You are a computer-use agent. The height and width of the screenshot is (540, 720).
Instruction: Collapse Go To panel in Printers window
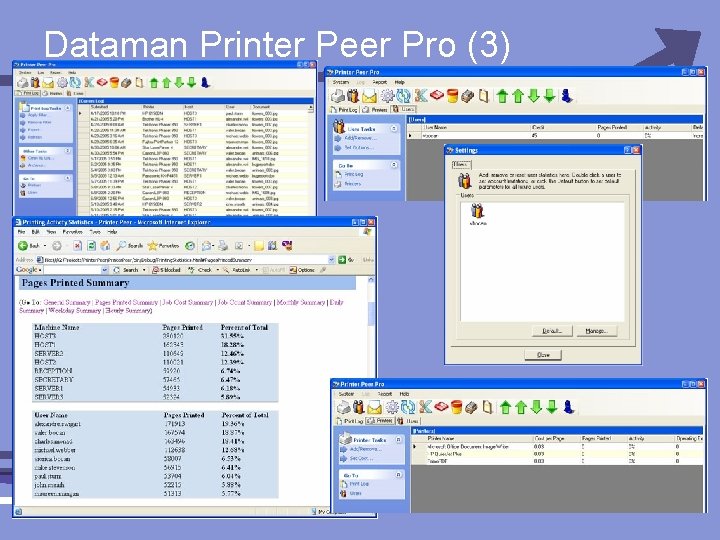pos(398,475)
